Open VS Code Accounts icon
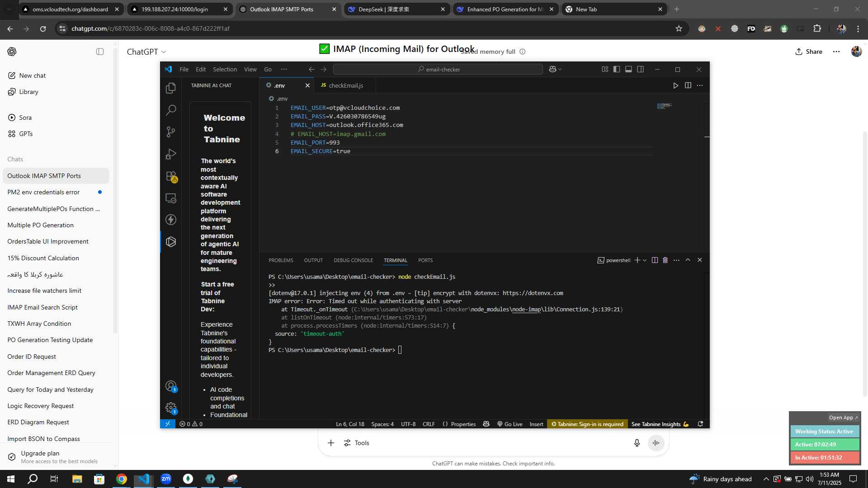The image size is (868, 488). coord(171,386)
